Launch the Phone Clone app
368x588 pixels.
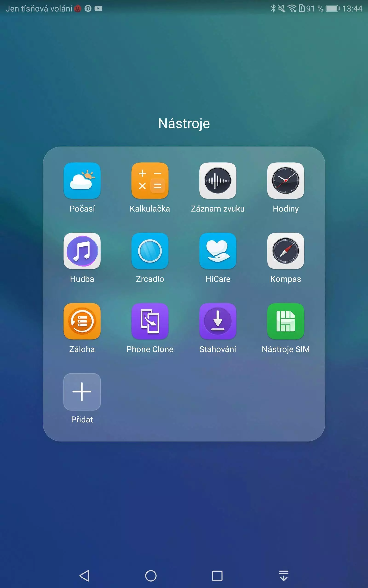point(150,321)
